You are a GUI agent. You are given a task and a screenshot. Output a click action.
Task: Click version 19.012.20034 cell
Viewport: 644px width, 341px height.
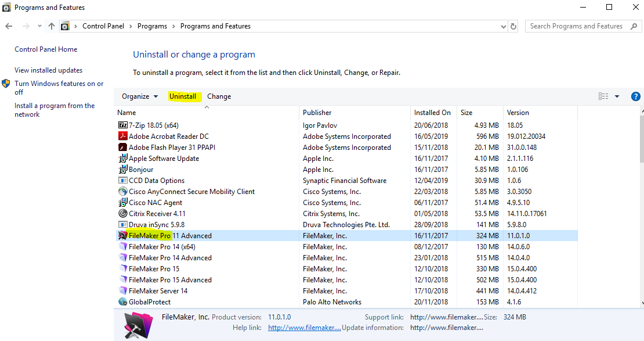[526, 136]
